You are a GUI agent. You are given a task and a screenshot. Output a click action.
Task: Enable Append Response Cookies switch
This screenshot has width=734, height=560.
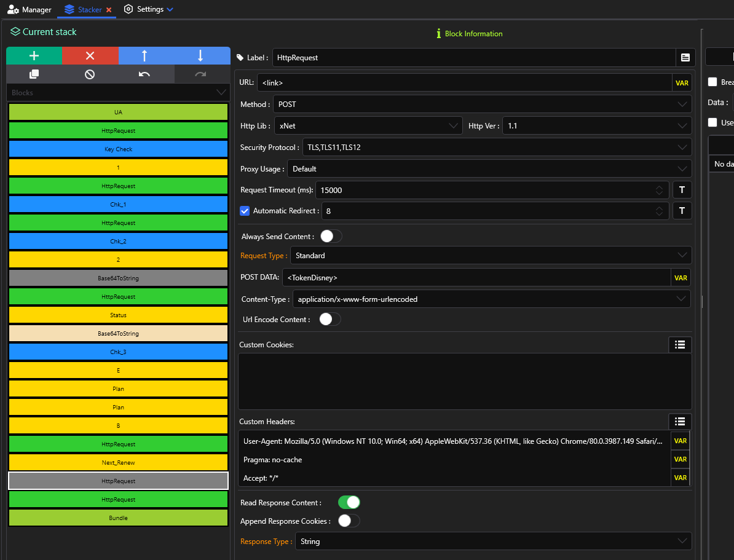pos(349,521)
